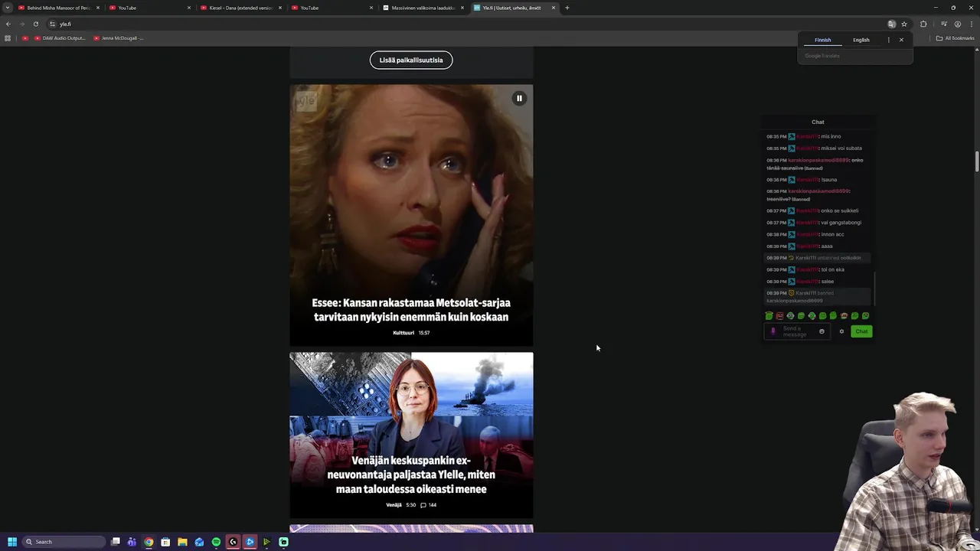Select the English tab in translate popup
The width and height of the screenshot is (980, 551).
(861, 40)
